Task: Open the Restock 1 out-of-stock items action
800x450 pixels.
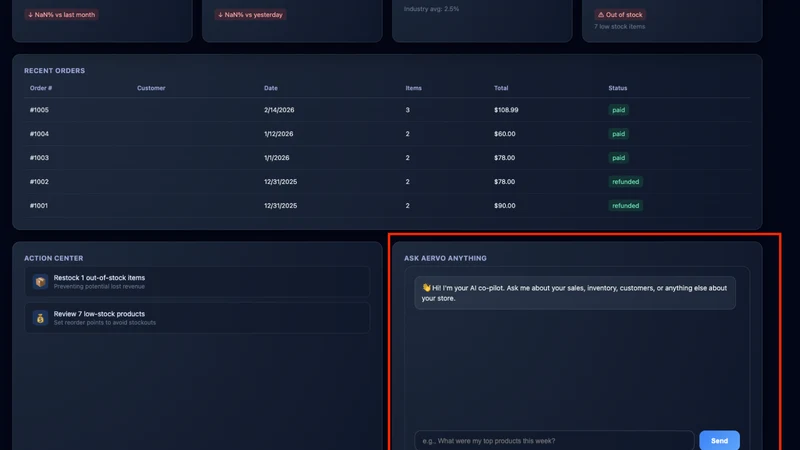Action: pos(197,282)
